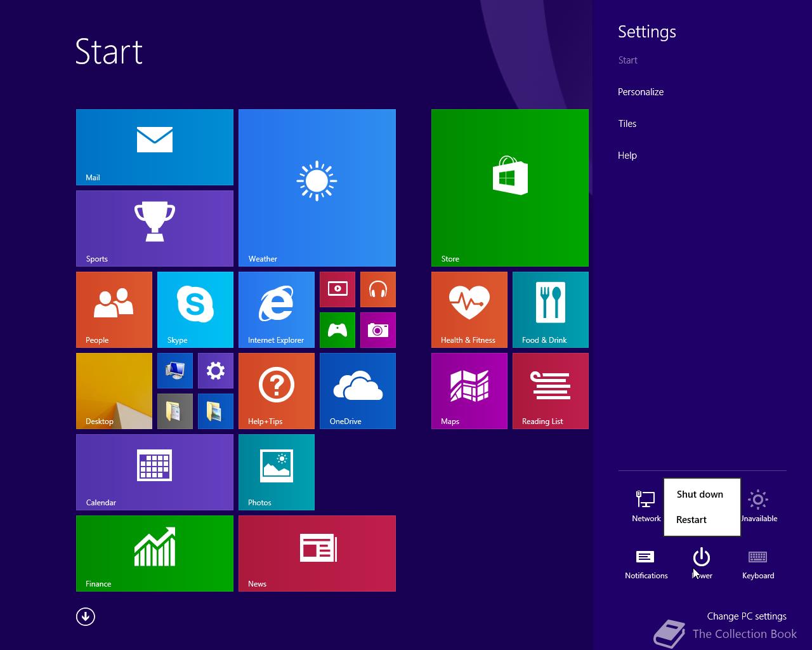Open the Games controller tile

[337, 330]
